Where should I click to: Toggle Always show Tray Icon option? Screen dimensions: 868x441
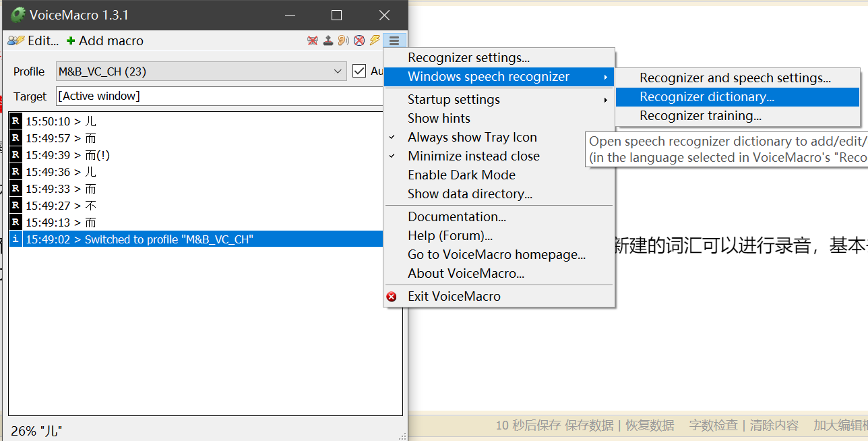pos(499,137)
